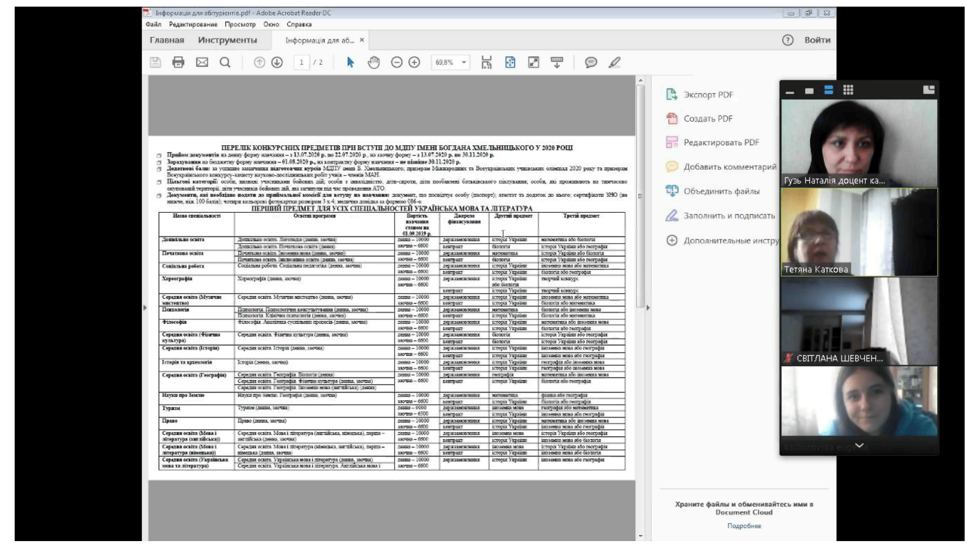The image size is (967, 560).
Task: Send file by email envelope icon
Action: [x=202, y=62]
